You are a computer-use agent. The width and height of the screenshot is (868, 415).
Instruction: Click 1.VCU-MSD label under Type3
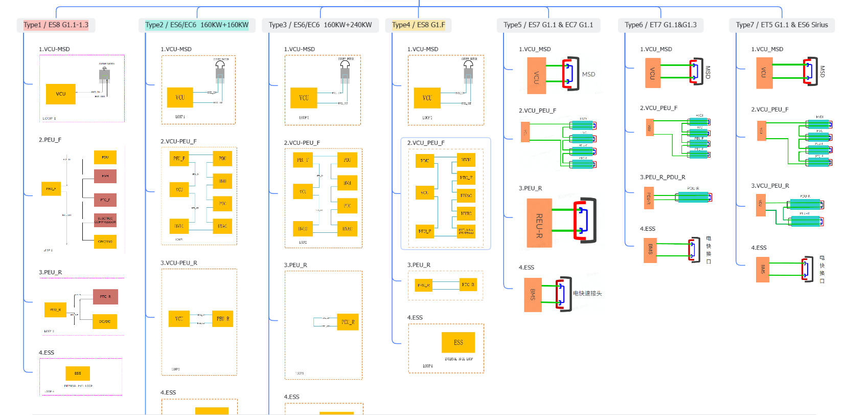pyautogui.click(x=300, y=49)
